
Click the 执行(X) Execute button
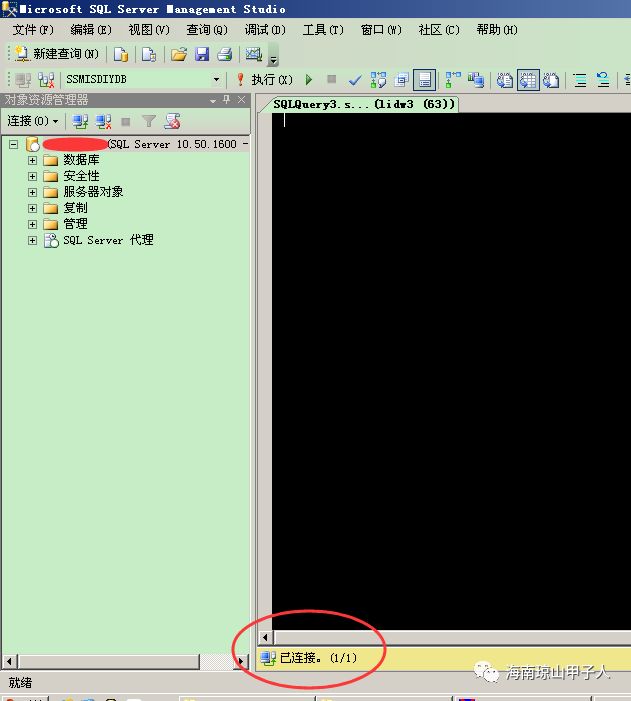click(x=265, y=80)
